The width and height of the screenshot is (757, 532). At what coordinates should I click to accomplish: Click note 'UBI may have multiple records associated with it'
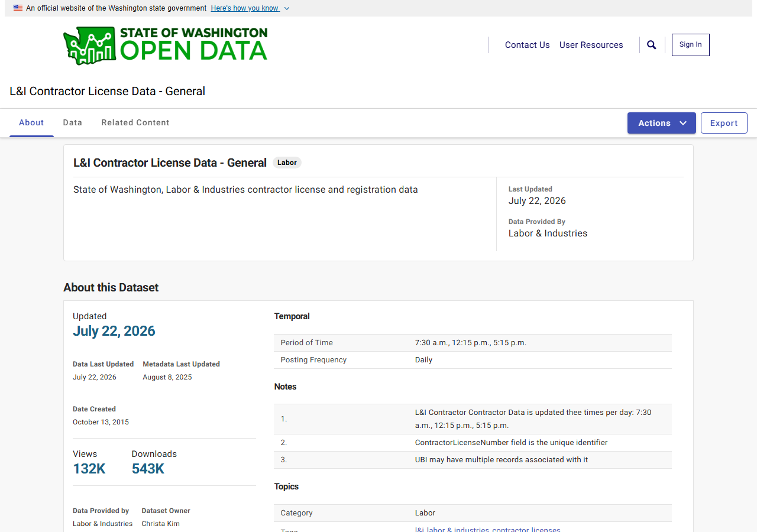(x=502, y=460)
